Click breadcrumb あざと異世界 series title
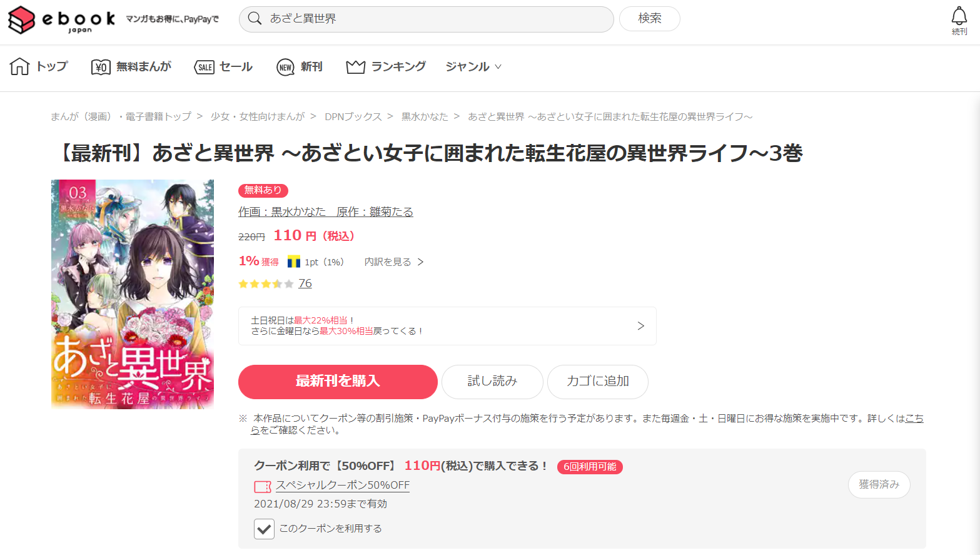980x555 pixels. pos(610,116)
